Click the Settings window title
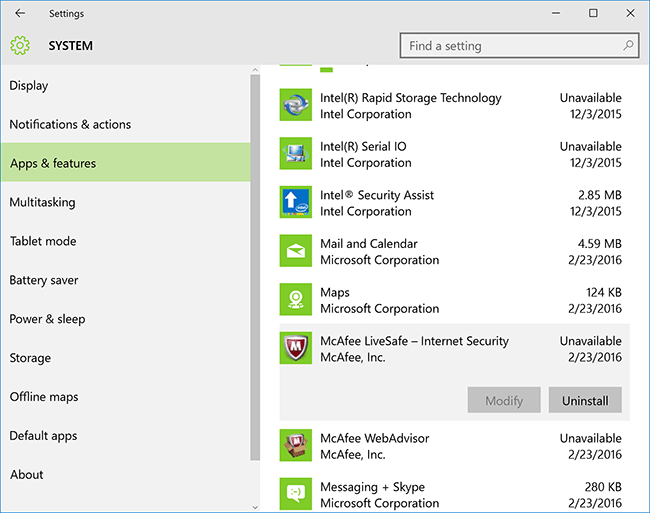The width and height of the screenshot is (650, 513). click(x=66, y=14)
